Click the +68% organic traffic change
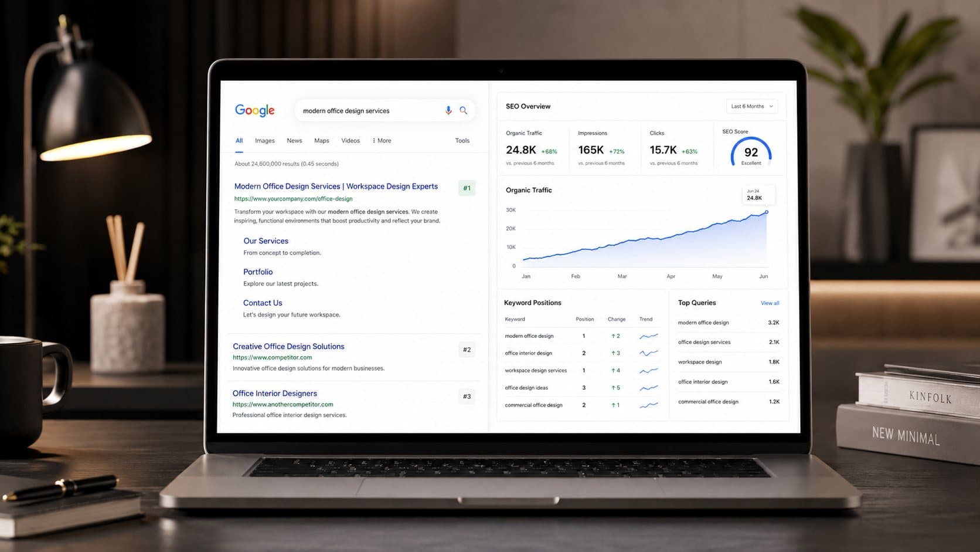Image resolution: width=980 pixels, height=552 pixels. [x=549, y=151]
